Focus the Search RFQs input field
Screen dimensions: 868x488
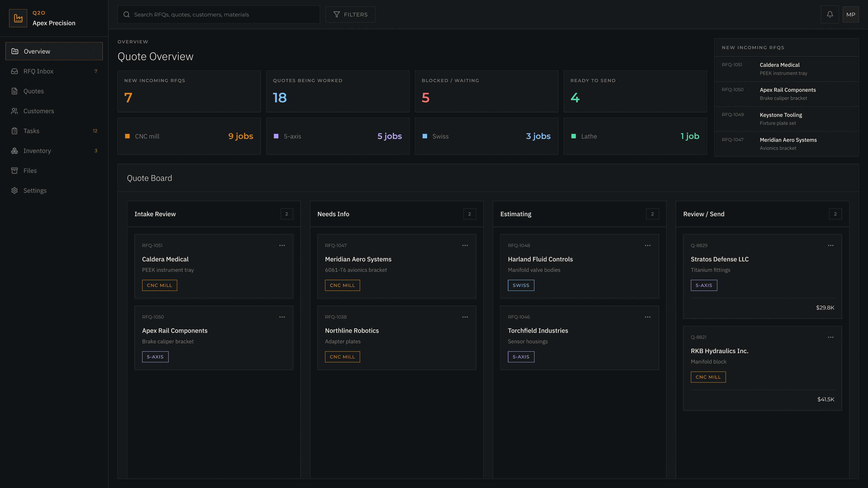[219, 14]
